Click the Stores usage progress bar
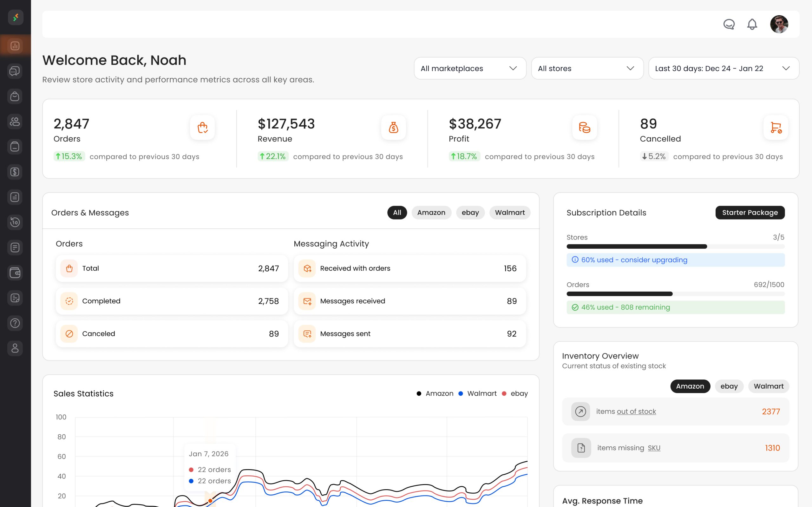This screenshot has height=507, width=812. [x=675, y=247]
